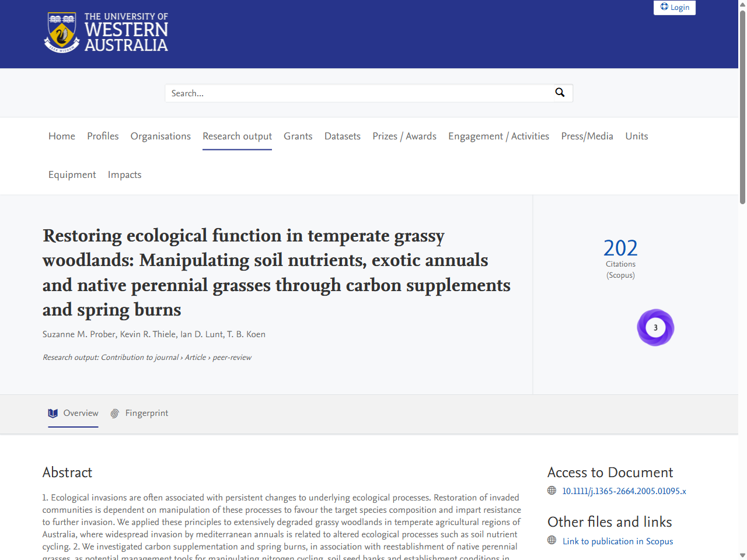Click the globe icon beside the Scopus link
Image resolution: width=747 pixels, height=560 pixels.
[x=551, y=541]
